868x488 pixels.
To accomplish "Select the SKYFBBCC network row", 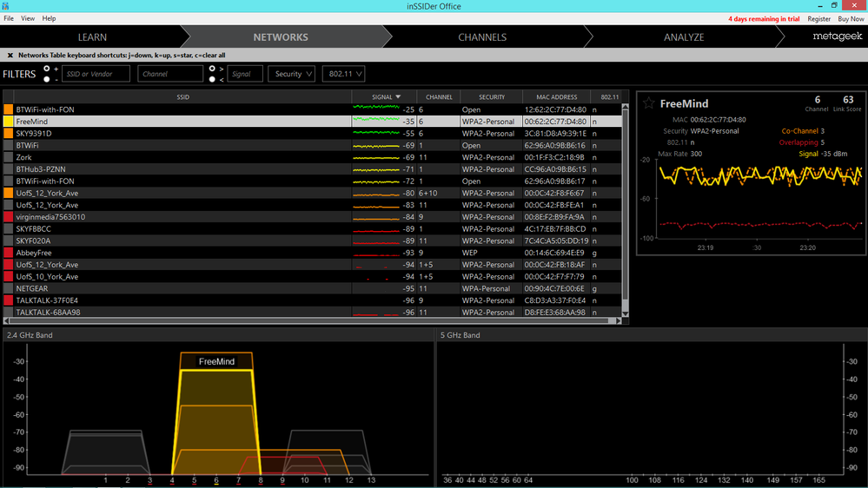I will coord(312,228).
